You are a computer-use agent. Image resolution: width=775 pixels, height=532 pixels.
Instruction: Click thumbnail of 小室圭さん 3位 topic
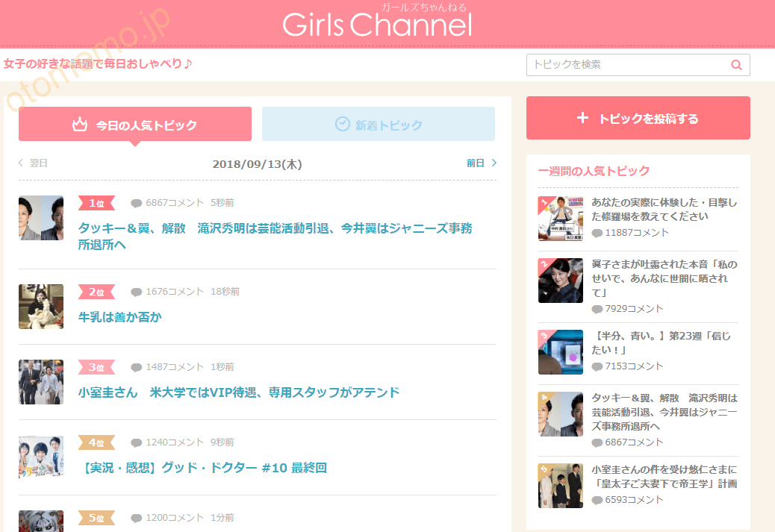(x=41, y=382)
